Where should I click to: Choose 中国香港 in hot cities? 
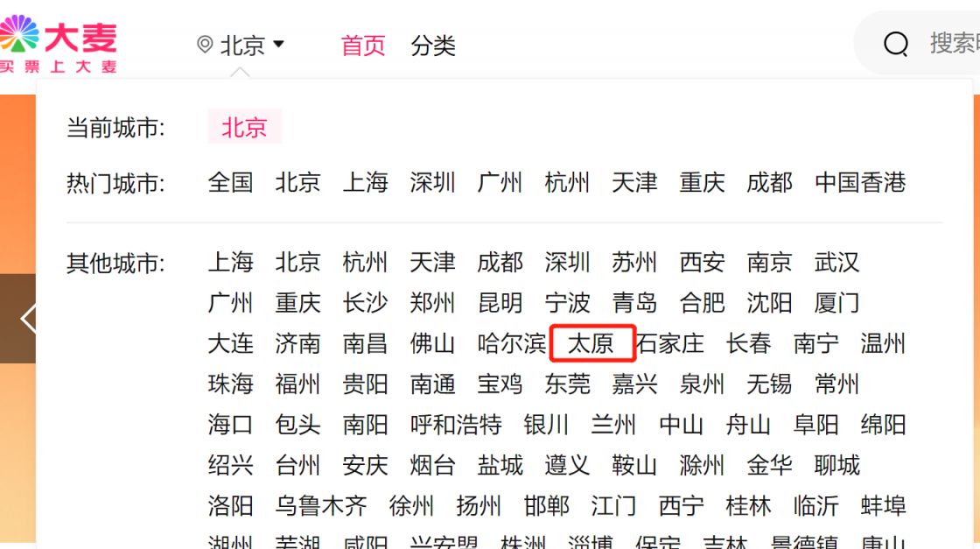pyautogui.click(x=860, y=183)
